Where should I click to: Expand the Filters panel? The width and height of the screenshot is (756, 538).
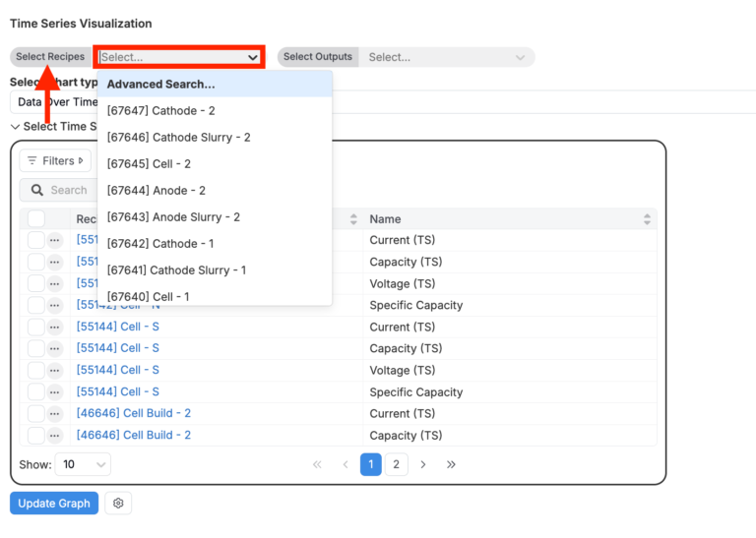(x=55, y=161)
